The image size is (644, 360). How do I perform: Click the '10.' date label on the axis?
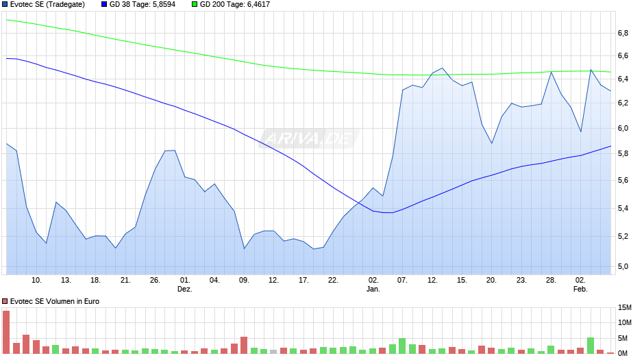click(x=36, y=280)
